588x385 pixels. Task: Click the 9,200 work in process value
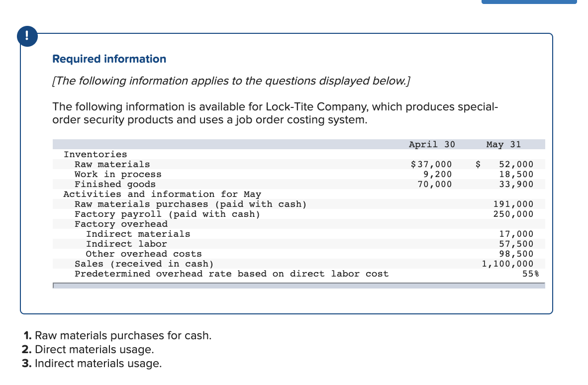(x=438, y=174)
